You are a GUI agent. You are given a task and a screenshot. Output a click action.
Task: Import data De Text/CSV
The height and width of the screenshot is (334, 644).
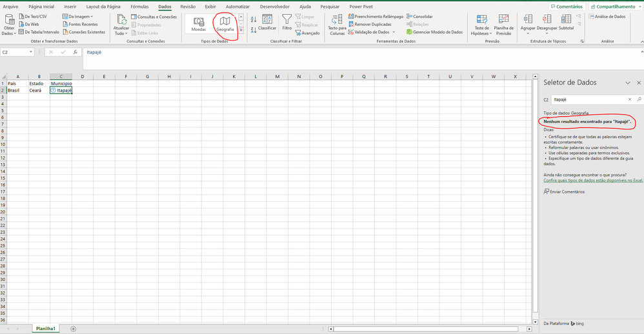click(x=33, y=16)
